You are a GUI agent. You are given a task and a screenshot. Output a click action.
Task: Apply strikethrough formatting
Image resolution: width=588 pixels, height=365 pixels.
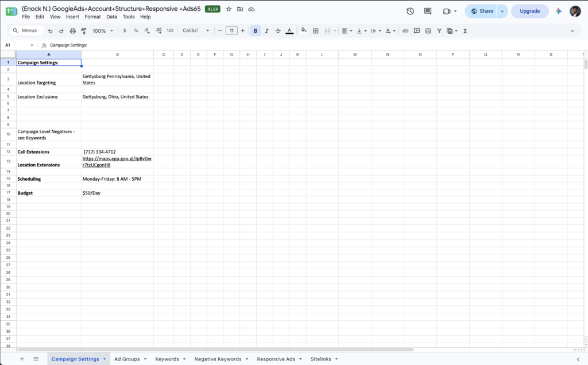point(278,31)
